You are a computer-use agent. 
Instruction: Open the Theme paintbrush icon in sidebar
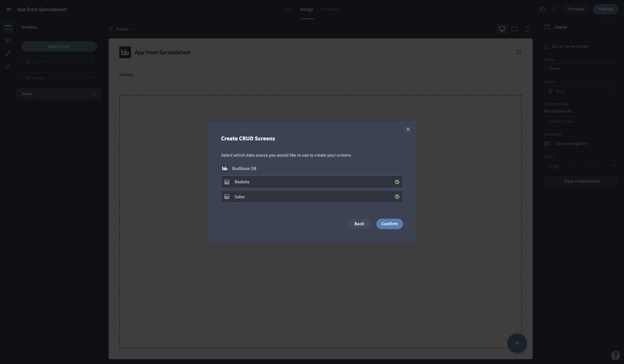[8, 53]
